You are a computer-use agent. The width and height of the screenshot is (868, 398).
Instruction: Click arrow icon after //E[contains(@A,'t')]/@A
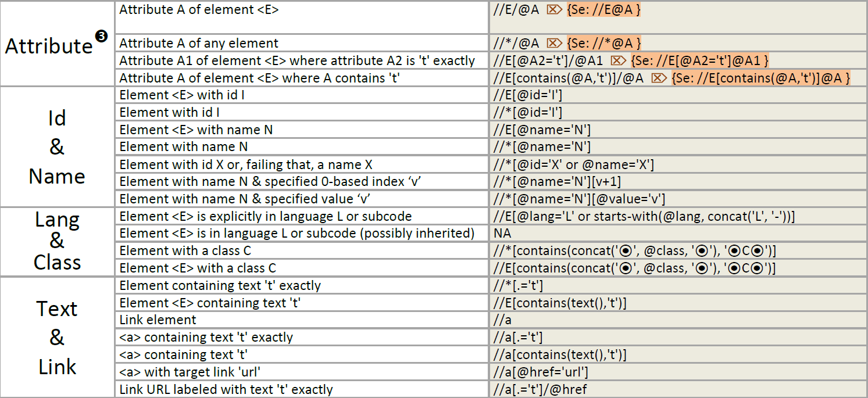tap(658, 78)
